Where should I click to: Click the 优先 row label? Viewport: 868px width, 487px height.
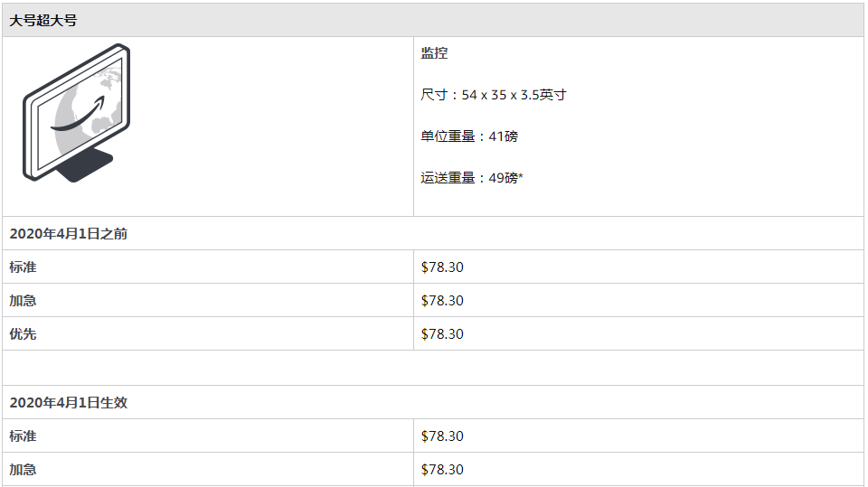24,334
